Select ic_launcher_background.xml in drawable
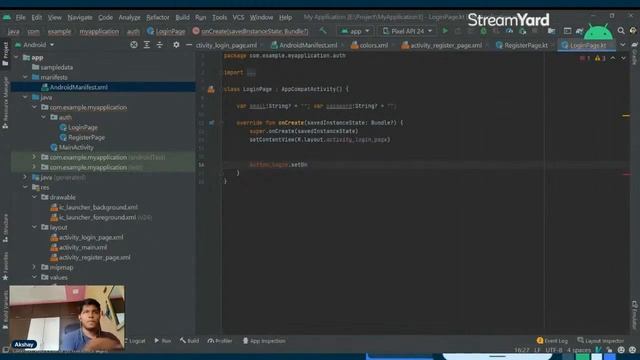The height and width of the screenshot is (360, 640). pos(98,207)
